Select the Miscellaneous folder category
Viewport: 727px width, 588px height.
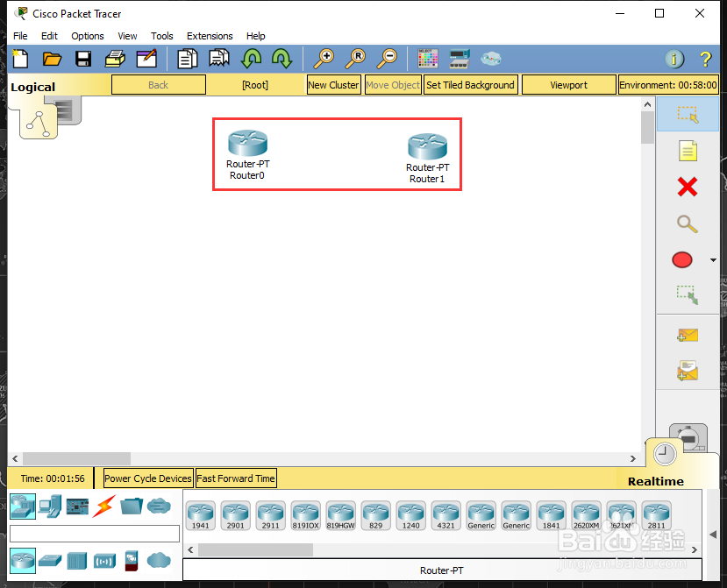click(132, 506)
